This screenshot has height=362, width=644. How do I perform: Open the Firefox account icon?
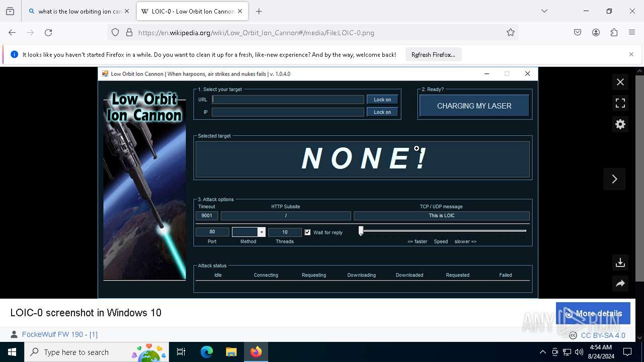pos(596,33)
